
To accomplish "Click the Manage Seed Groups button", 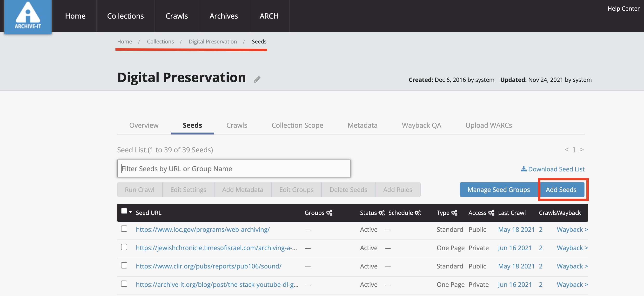I will coord(498,190).
